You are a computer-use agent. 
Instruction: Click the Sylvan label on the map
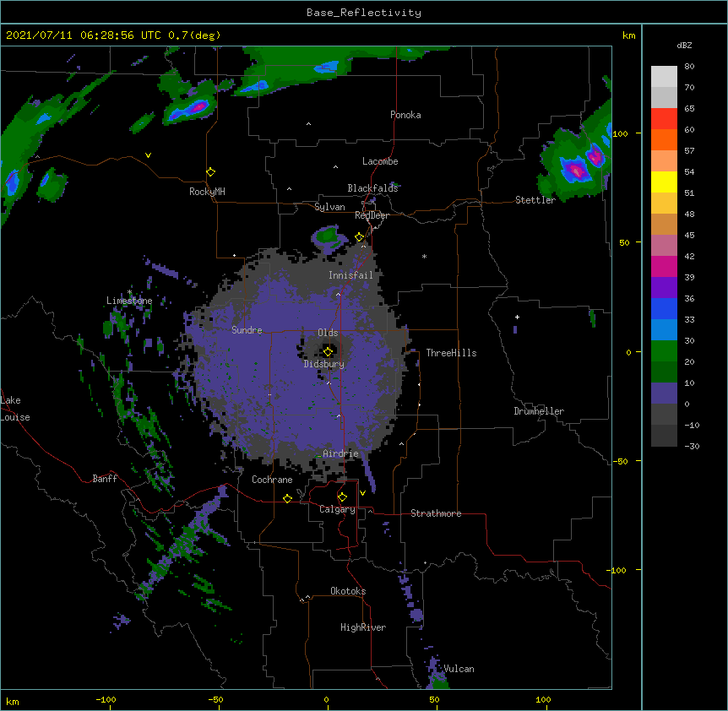329,207
